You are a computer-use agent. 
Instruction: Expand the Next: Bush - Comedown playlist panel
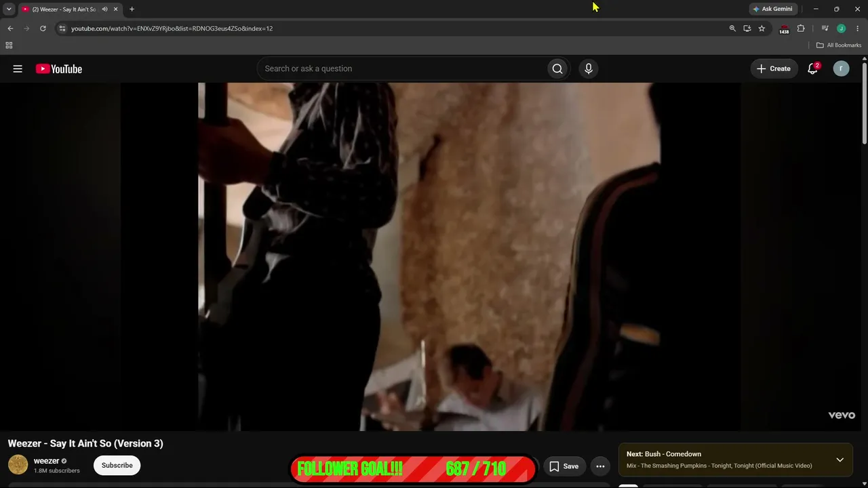pos(840,460)
